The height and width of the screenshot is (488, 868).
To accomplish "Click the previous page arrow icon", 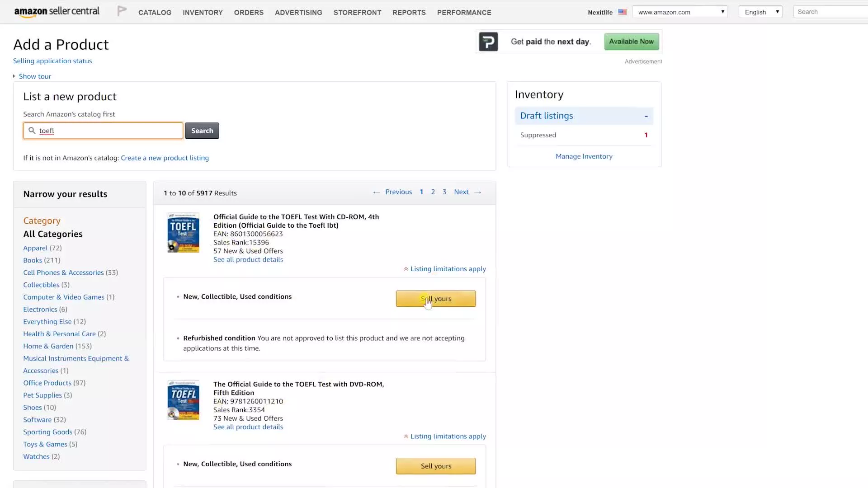I will click(376, 192).
